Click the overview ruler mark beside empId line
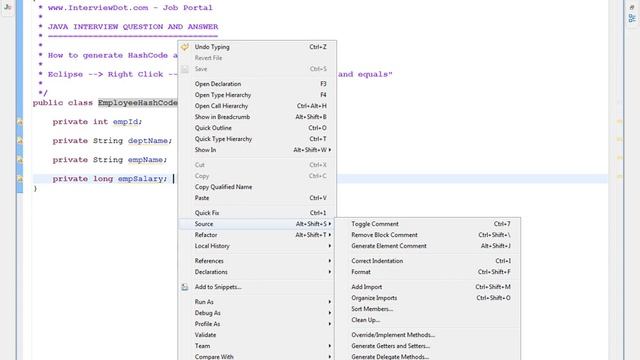Viewport: 640px width, 360px height. click(x=619, y=121)
